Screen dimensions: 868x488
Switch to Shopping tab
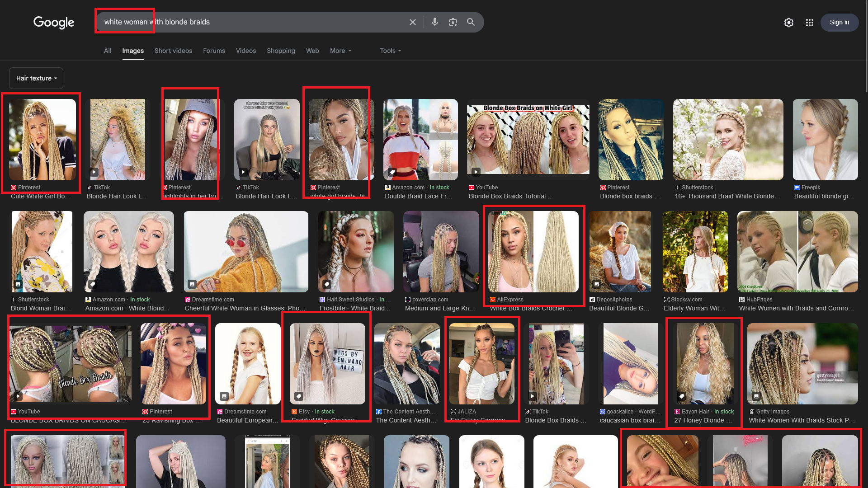click(x=281, y=51)
